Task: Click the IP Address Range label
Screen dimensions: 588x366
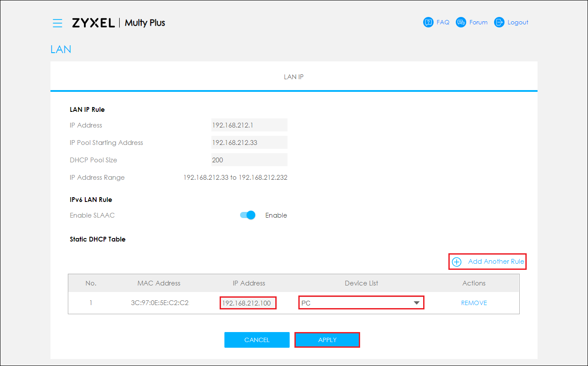Action: coord(97,178)
